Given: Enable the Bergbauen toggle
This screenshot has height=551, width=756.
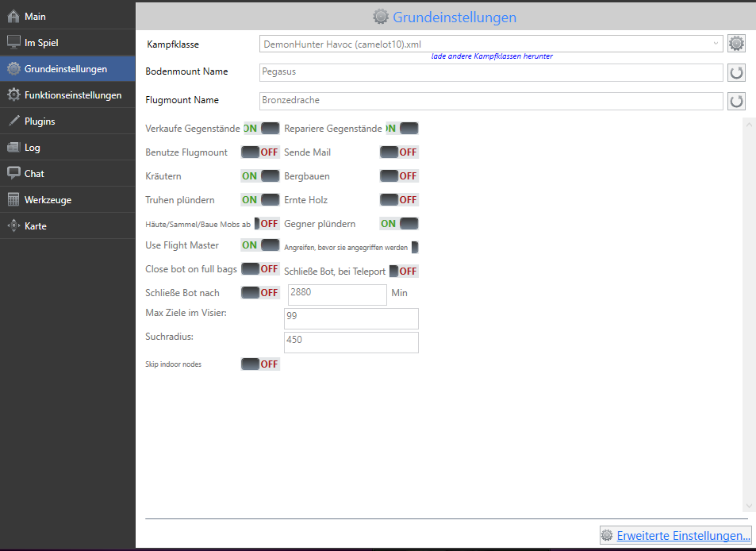Looking at the screenshot, I should click(398, 176).
